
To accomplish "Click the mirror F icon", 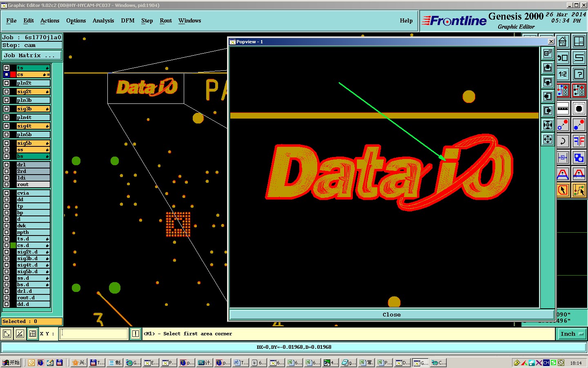I will [x=579, y=141].
